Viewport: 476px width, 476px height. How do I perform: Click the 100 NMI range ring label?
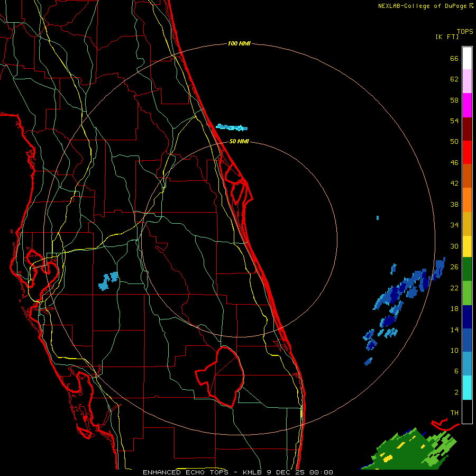pos(239,43)
